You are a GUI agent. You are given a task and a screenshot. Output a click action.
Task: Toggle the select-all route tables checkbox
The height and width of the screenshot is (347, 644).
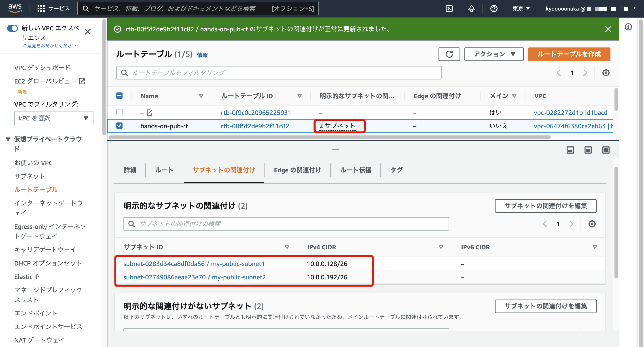point(119,96)
